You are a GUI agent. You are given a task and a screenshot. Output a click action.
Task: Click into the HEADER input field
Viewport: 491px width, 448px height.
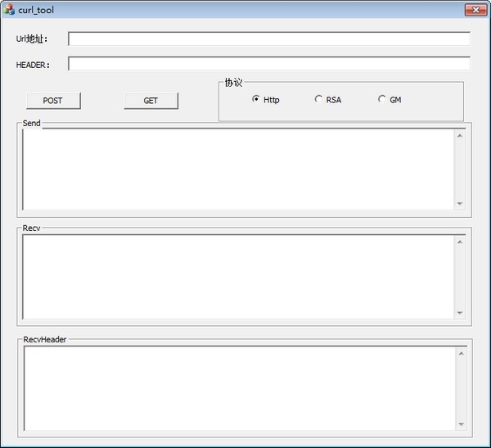[268, 64]
